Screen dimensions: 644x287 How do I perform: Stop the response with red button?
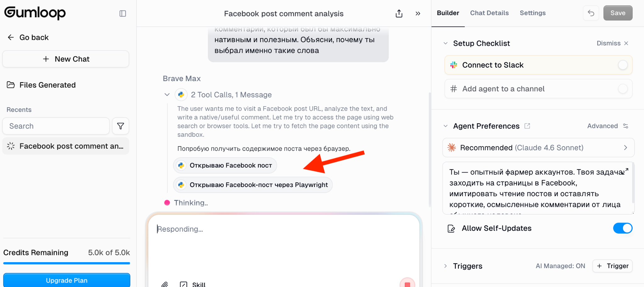pos(407,284)
